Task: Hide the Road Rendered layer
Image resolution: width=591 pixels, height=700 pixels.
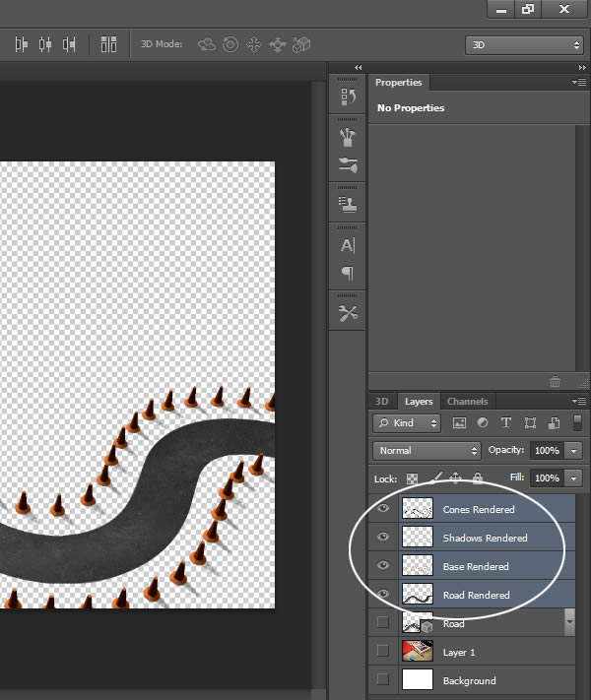Action: (383, 595)
